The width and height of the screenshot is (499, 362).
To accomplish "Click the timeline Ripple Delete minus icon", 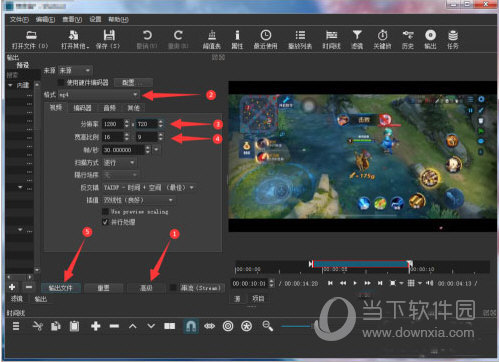I will 114,326.
